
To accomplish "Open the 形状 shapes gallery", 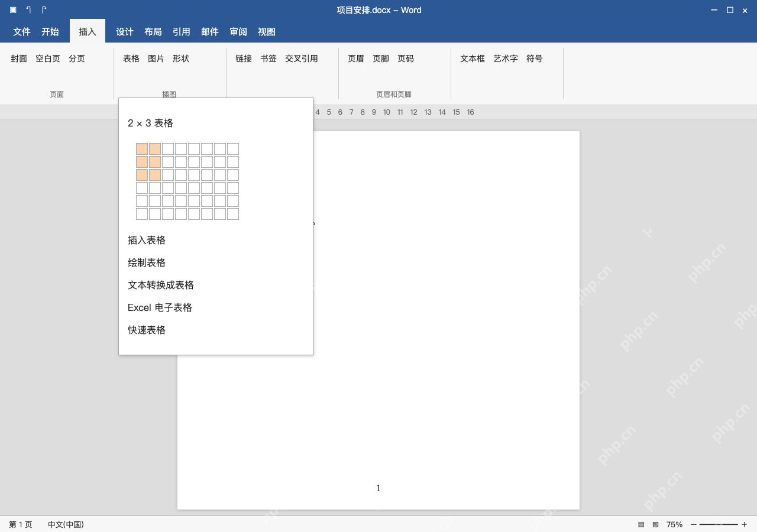I will 181,59.
